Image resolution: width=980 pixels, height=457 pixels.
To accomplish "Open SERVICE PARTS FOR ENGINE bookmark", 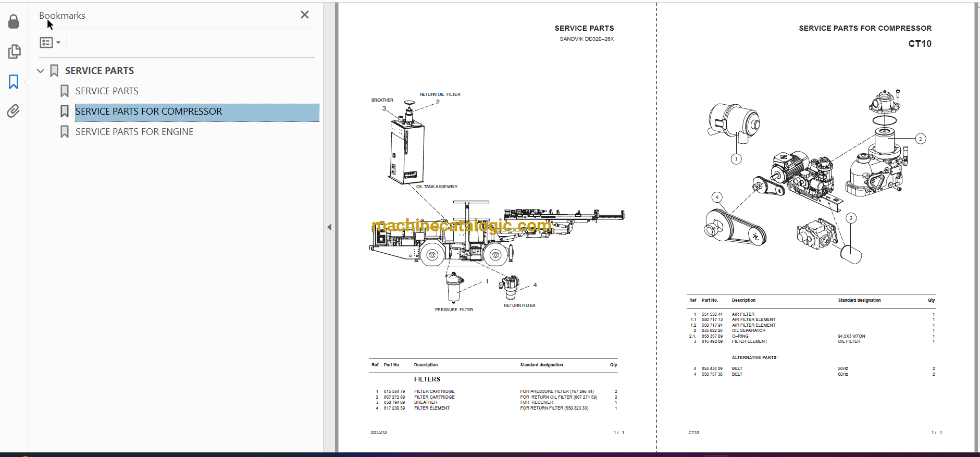I will 134,132.
